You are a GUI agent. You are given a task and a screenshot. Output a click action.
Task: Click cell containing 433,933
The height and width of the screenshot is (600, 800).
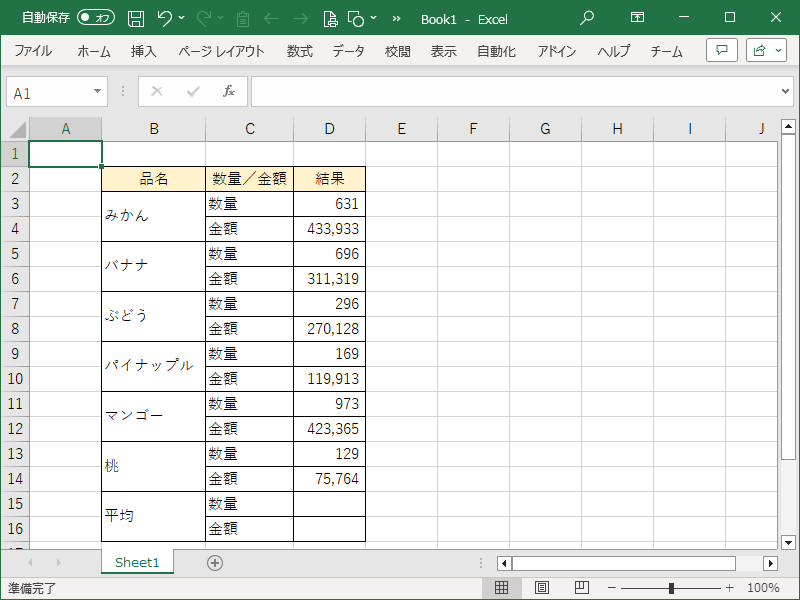pos(330,229)
